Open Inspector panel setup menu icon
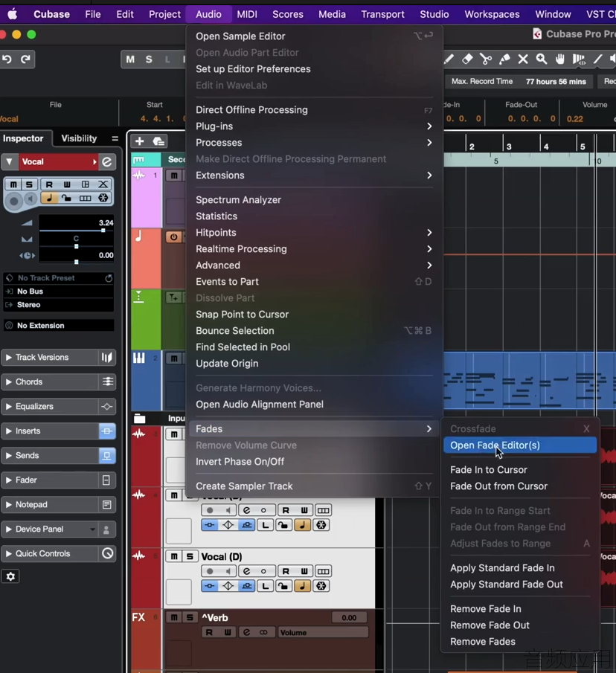616x673 pixels. pos(115,138)
